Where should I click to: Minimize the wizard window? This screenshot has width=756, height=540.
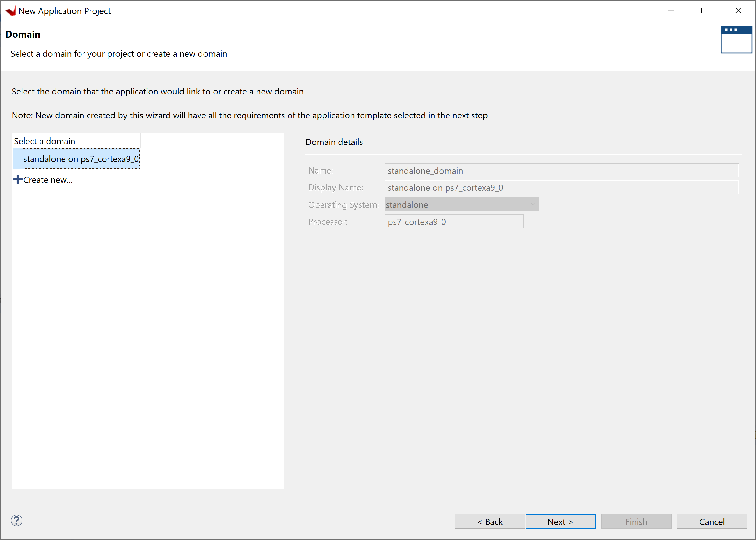click(x=670, y=11)
